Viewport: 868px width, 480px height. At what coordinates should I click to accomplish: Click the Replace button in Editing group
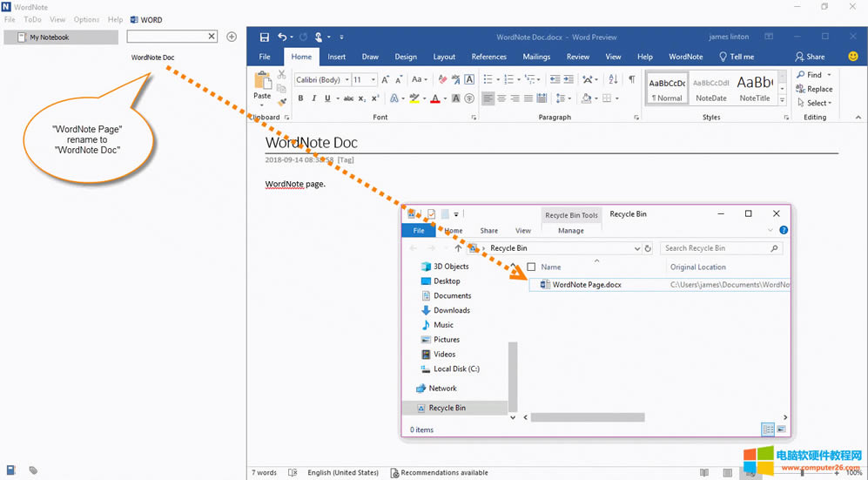click(815, 89)
